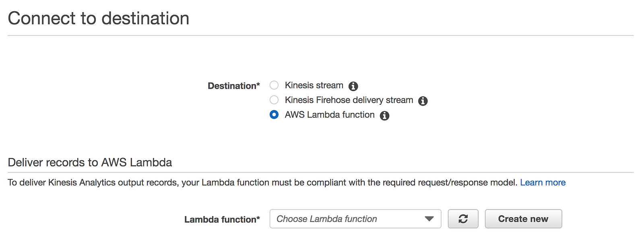Click the divider line under the page title

coord(320,35)
